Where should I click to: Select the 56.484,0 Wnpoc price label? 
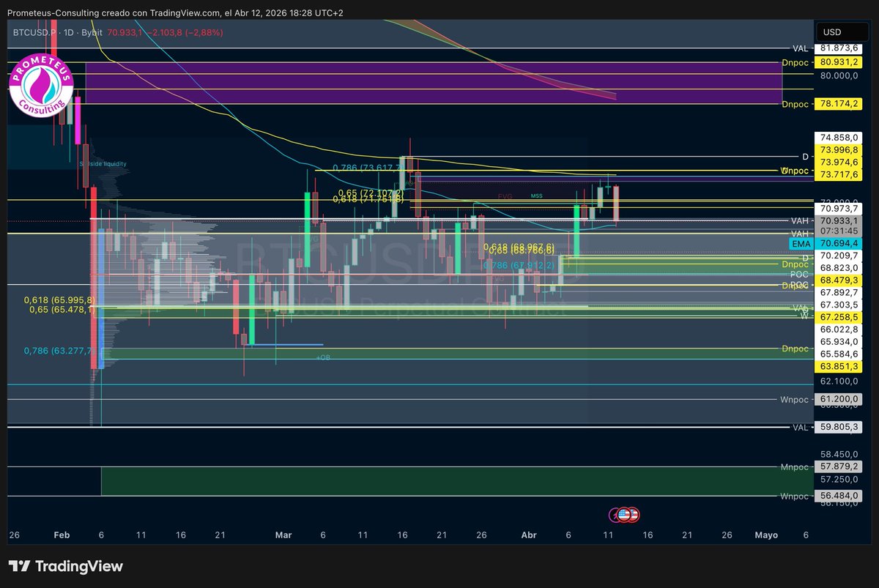point(839,496)
